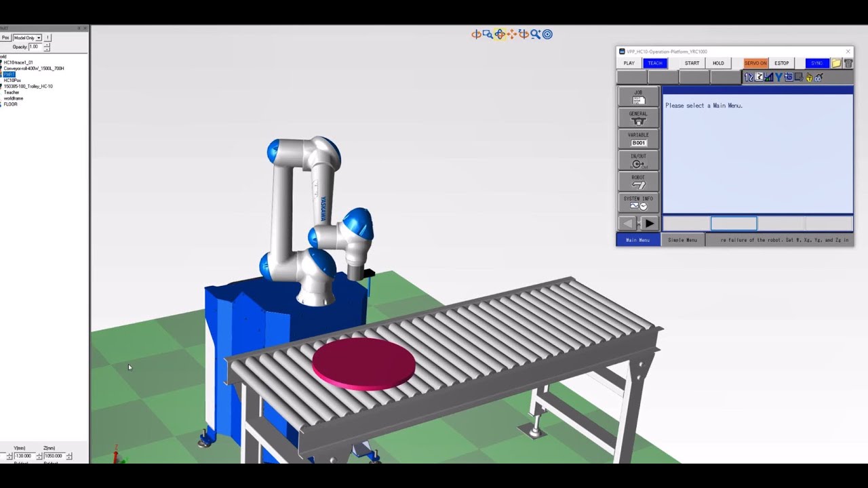Click the stepper next to Z(mm) field

pyautogui.click(x=69, y=456)
